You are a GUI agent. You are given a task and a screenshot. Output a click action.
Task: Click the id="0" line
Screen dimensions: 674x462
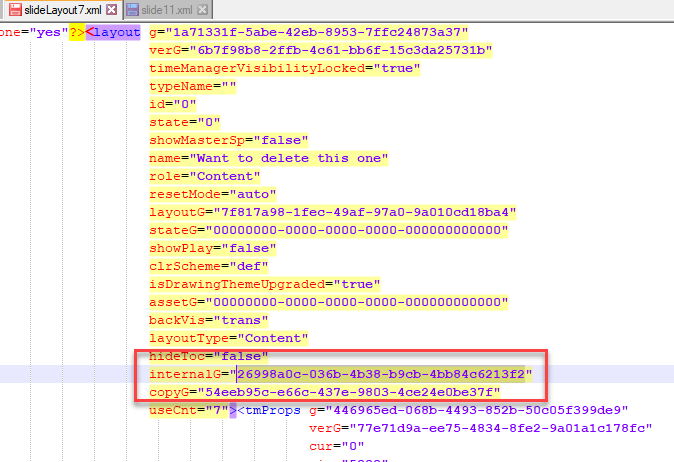point(173,104)
